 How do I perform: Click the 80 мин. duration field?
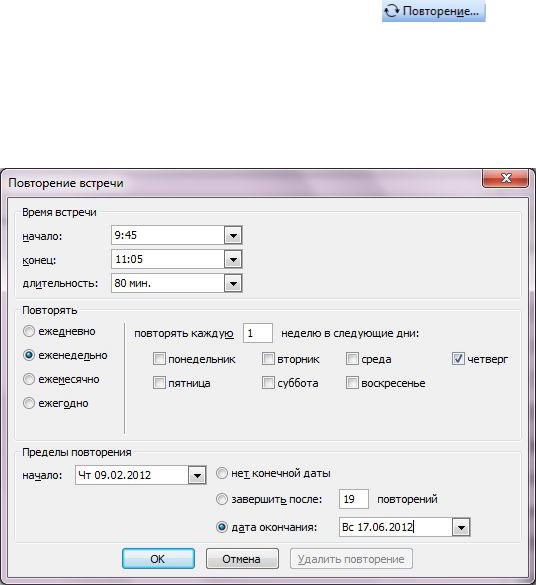[x=168, y=284]
